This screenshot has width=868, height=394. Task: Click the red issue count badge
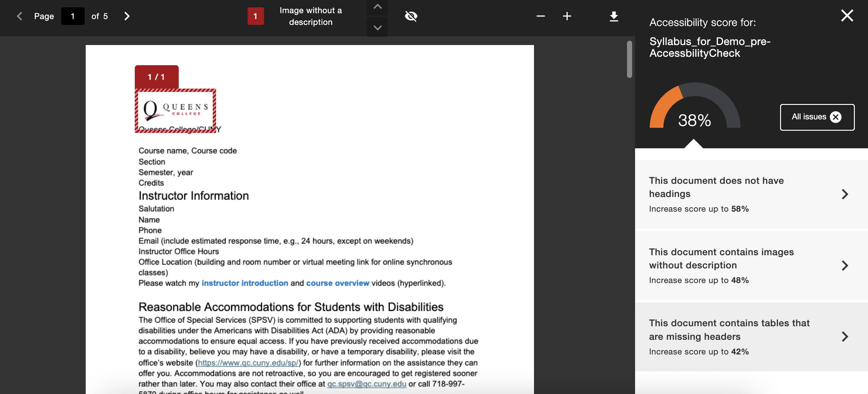pyautogui.click(x=255, y=16)
